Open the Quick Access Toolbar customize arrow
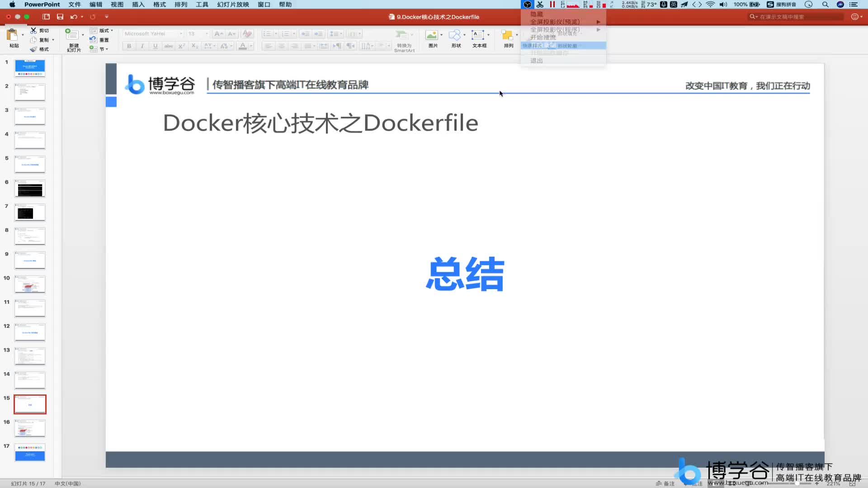 tap(107, 17)
